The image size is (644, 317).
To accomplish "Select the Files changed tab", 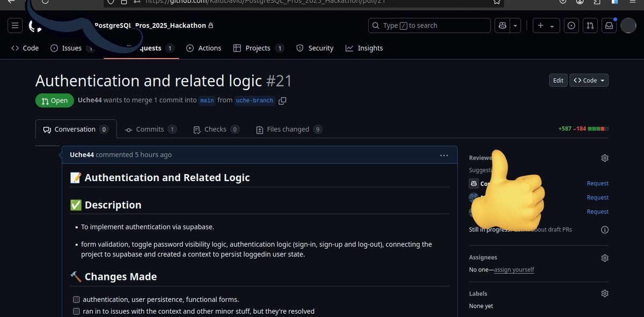I will click(289, 129).
